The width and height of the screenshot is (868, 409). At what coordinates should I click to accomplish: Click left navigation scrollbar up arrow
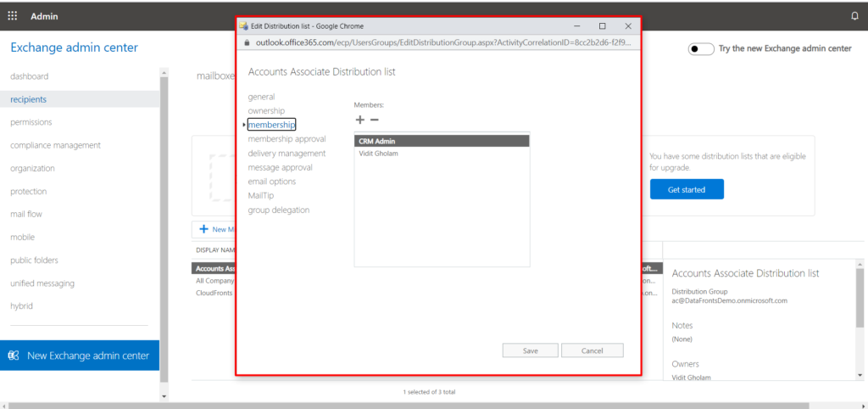[164, 73]
